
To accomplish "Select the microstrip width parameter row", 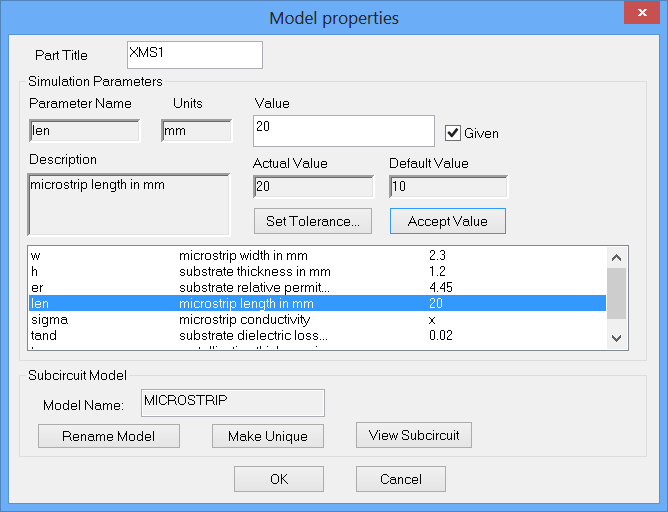I will click(300, 256).
